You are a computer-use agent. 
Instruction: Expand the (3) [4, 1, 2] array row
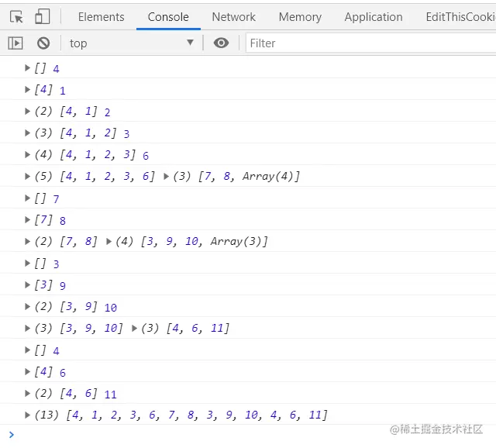pos(27,133)
